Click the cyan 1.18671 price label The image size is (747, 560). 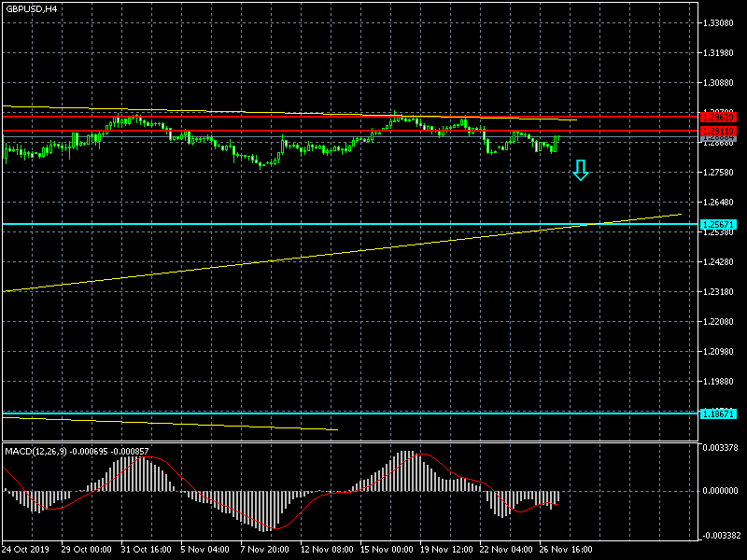718,413
